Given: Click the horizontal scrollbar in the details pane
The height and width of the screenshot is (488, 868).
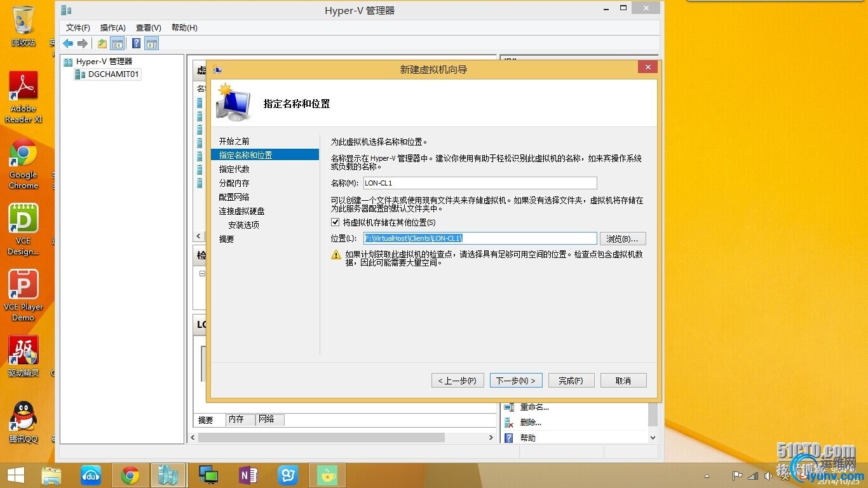Looking at the screenshot, I should tap(321, 438).
